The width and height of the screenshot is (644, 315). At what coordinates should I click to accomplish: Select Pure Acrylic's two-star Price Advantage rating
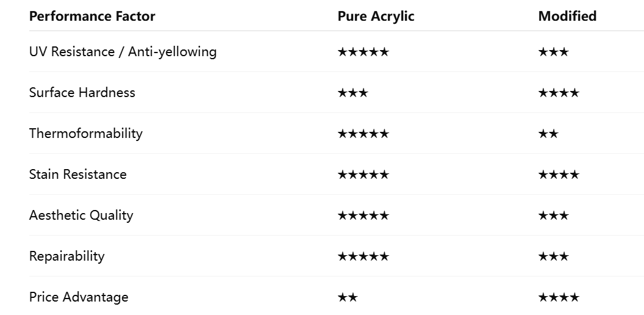tap(348, 297)
